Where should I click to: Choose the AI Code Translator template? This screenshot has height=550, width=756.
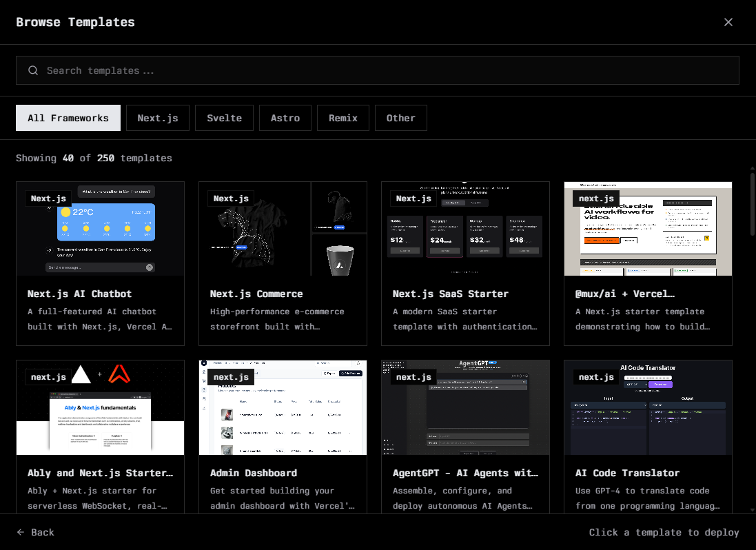click(648, 434)
